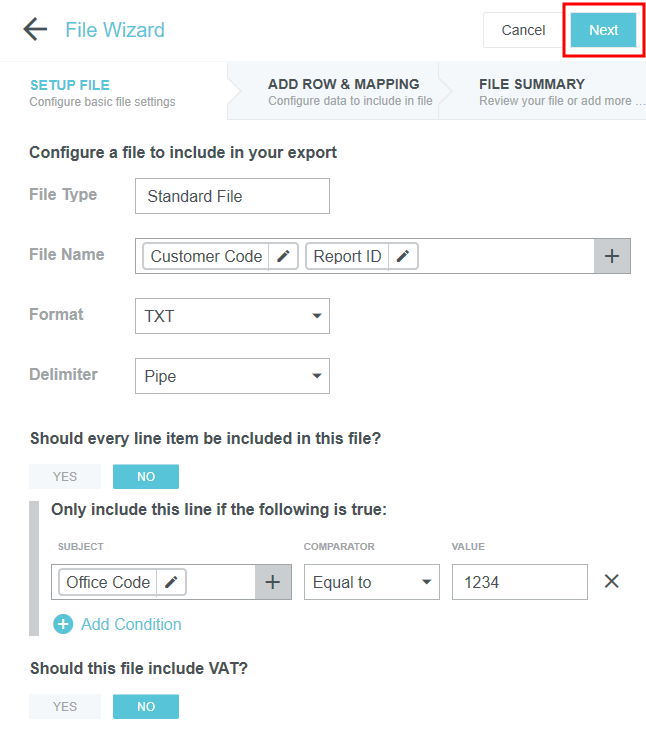Viewport: 646px width, 729px height.
Task: Open the Equal to comparator dropdown
Action: pos(371,582)
